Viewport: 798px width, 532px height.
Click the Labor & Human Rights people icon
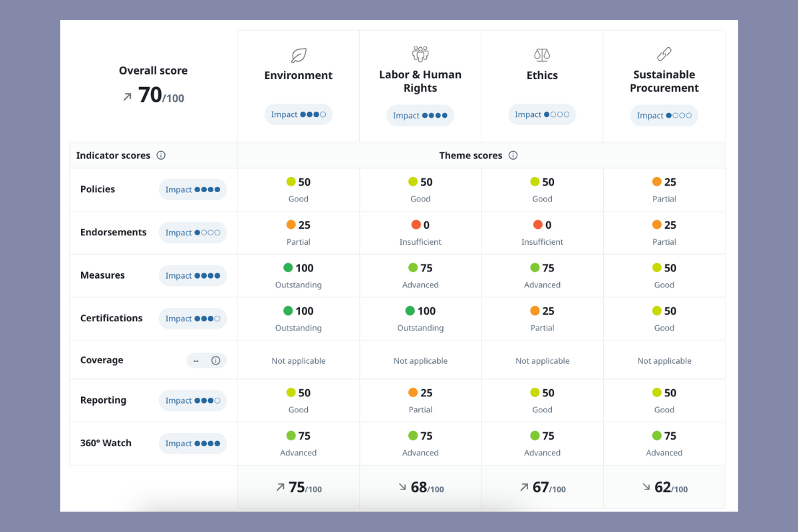coord(420,54)
